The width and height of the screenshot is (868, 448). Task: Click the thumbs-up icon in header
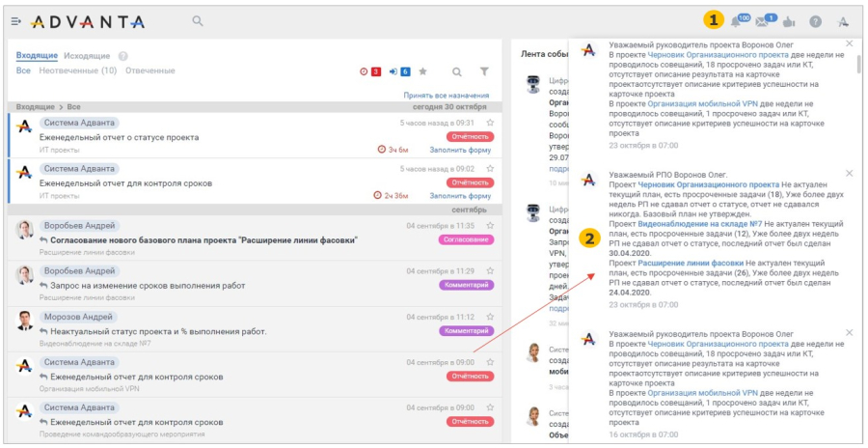click(x=789, y=22)
